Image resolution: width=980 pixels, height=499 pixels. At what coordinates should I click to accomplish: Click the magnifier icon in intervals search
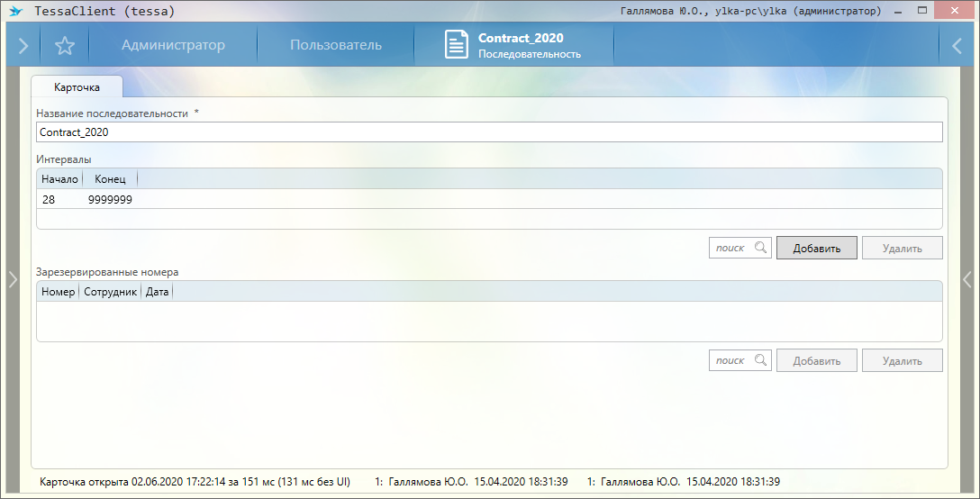point(761,248)
